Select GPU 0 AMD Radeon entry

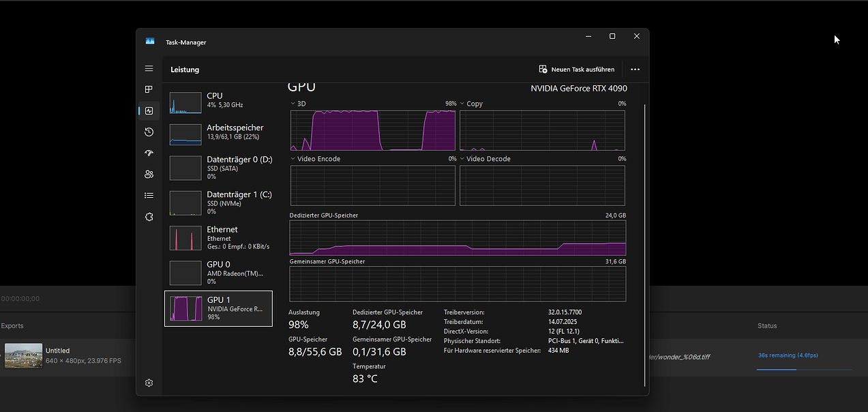point(218,272)
